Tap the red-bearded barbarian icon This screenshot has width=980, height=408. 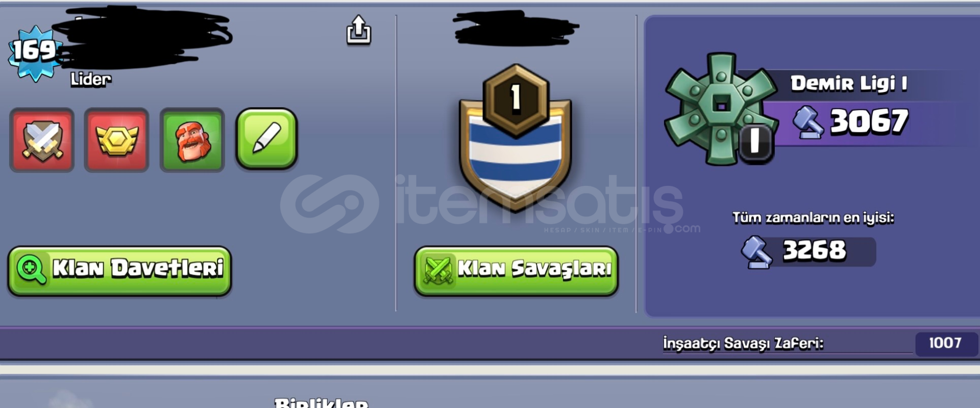click(192, 140)
